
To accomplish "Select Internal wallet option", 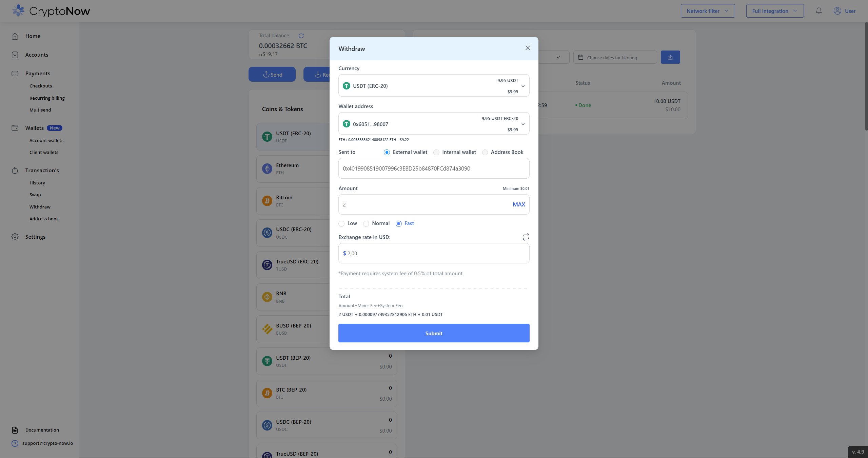I will (436, 152).
